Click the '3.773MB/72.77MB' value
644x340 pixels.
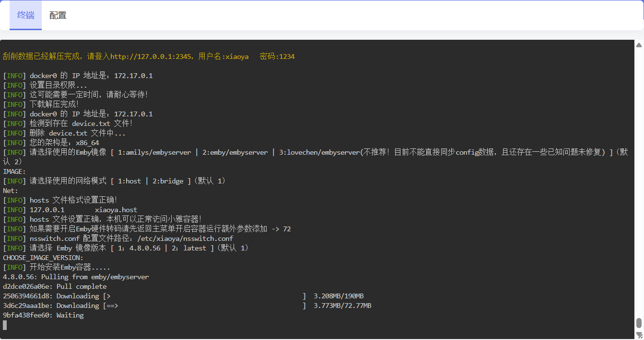point(342,306)
